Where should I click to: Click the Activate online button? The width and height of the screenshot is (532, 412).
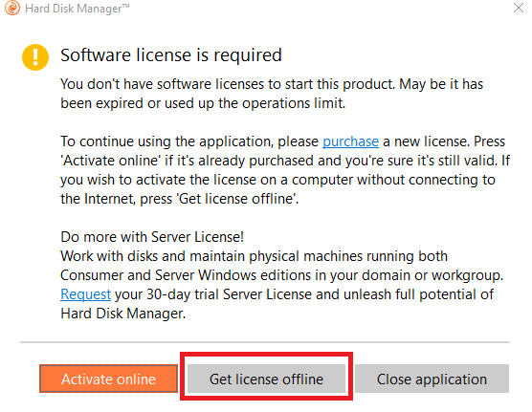(108, 379)
